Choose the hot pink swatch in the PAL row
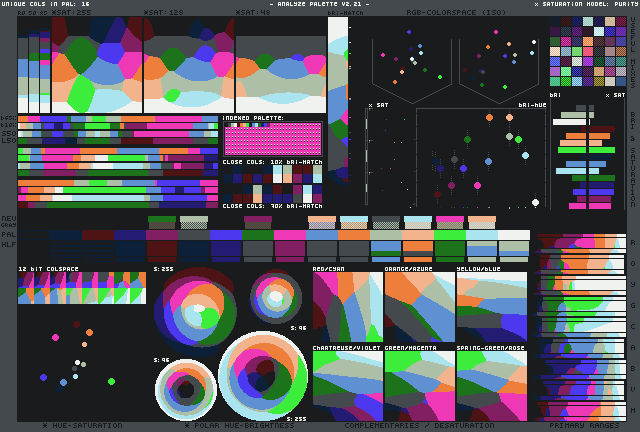 (x=290, y=235)
